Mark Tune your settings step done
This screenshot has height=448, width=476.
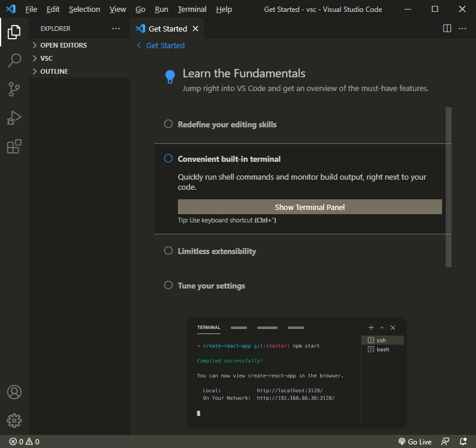168,286
